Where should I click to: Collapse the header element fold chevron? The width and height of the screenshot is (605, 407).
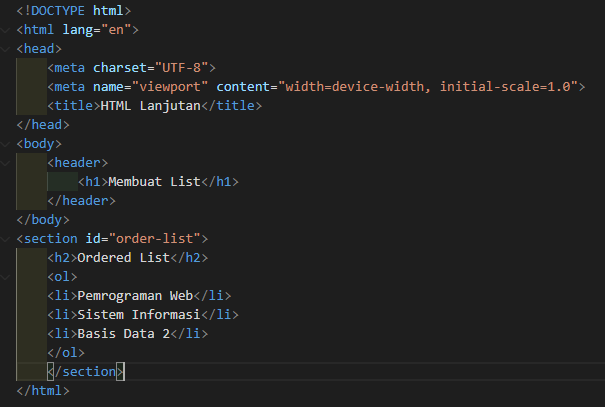[x=5, y=163]
